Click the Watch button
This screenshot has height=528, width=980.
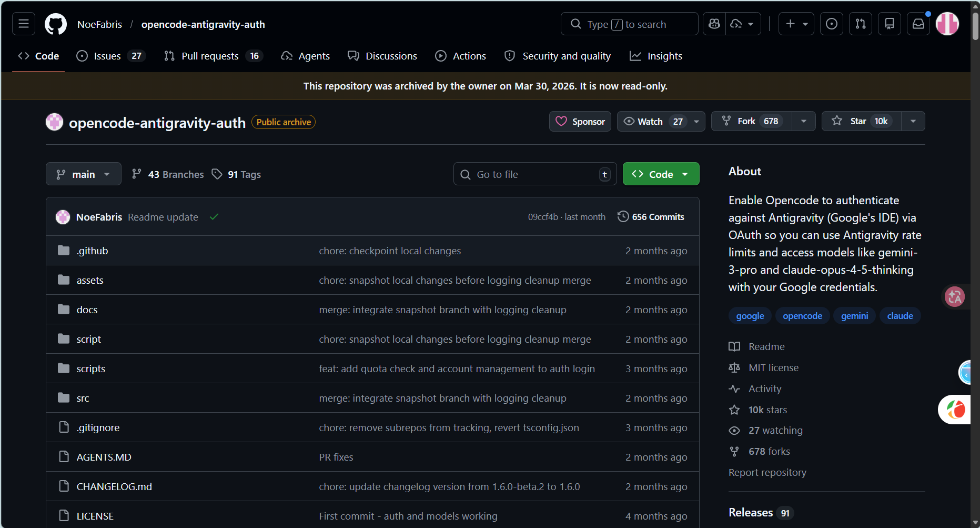tap(652, 121)
